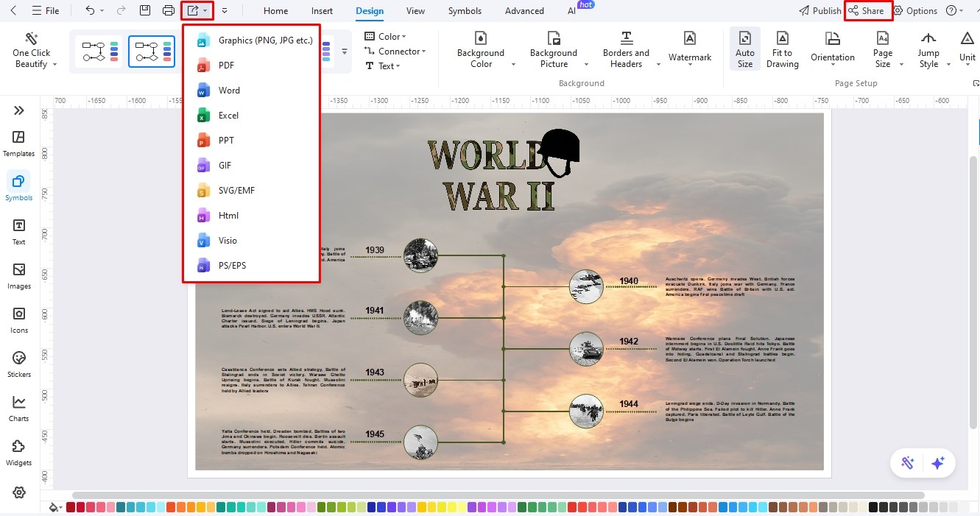Click the Watermark icon
Viewport: 980px width, 516px height.
[690, 38]
